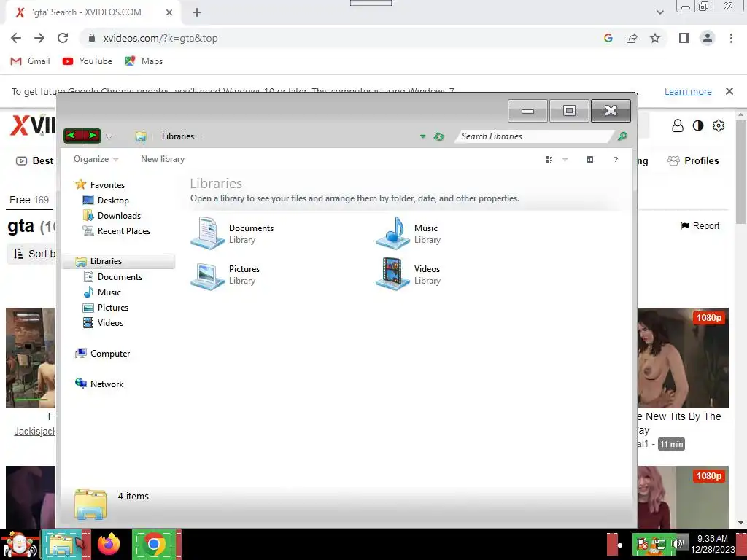Click Learn more on Chrome update notice
This screenshot has width=747, height=560.
688,91
